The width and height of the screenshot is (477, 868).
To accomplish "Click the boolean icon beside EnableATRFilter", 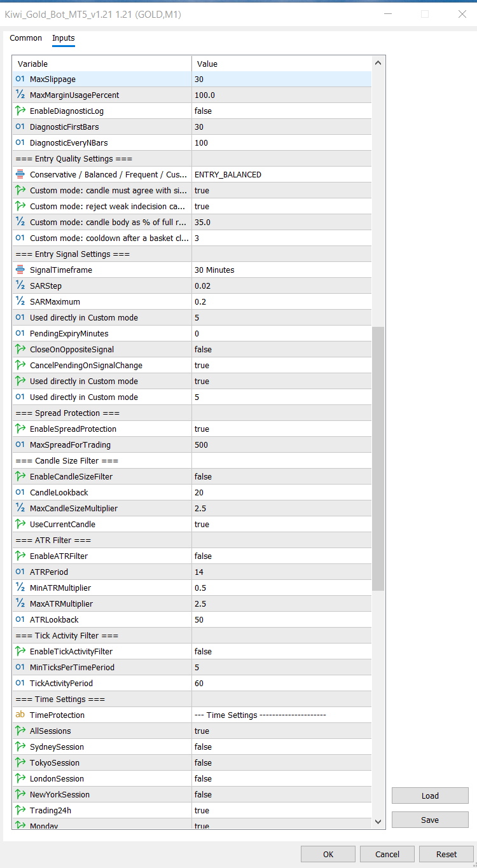I will tap(20, 556).
